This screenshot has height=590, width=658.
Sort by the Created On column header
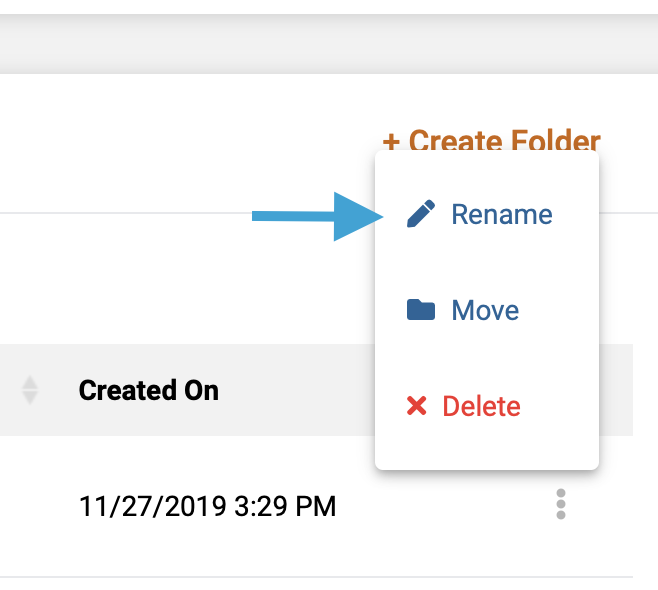(149, 390)
